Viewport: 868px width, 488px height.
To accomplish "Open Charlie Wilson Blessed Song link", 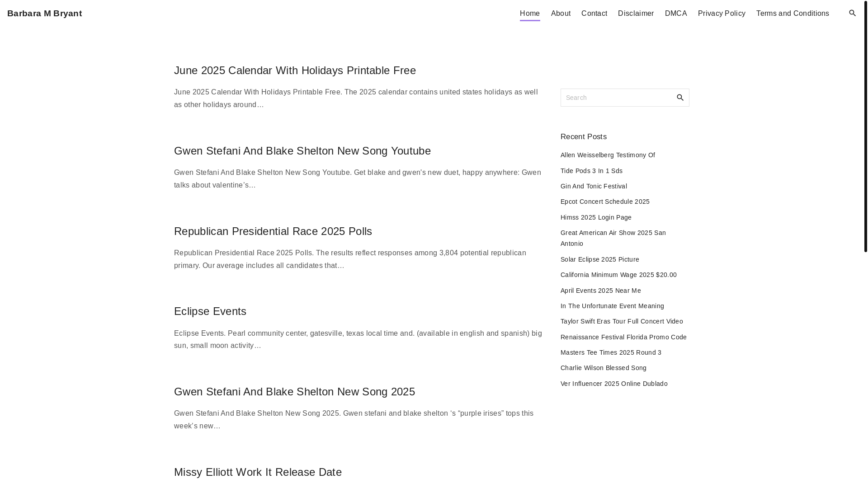I will [x=604, y=368].
